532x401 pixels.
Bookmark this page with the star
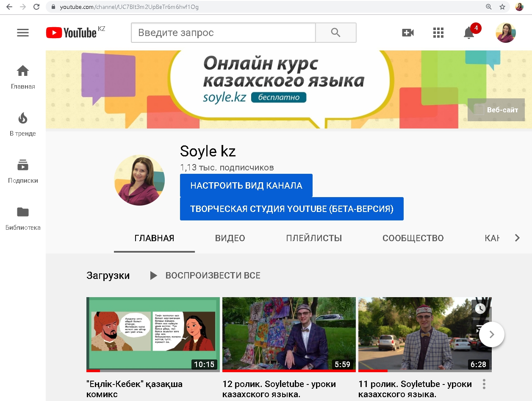(x=502, y=7)
